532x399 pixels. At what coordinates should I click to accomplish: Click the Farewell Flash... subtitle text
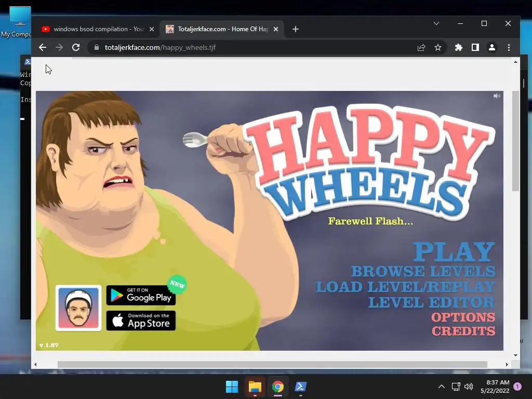[370, 221]
